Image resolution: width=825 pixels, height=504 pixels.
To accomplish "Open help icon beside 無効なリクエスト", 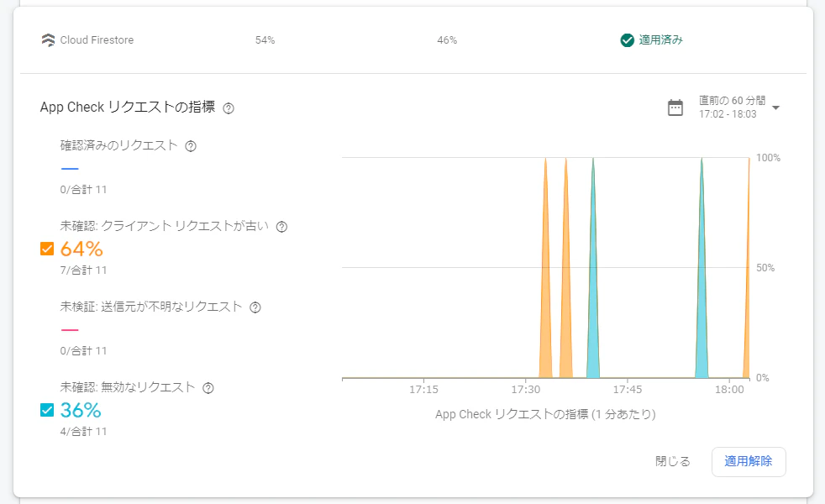I will click(208, 388).
